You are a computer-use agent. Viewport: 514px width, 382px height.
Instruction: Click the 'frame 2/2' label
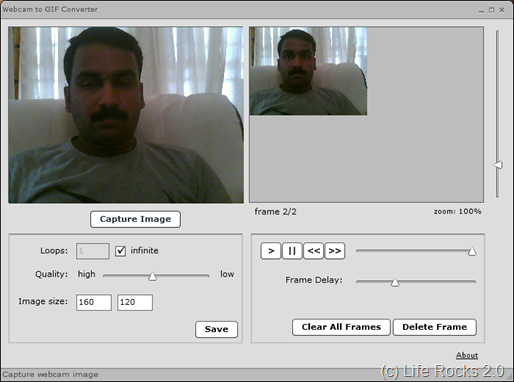(x=275, y=212)
